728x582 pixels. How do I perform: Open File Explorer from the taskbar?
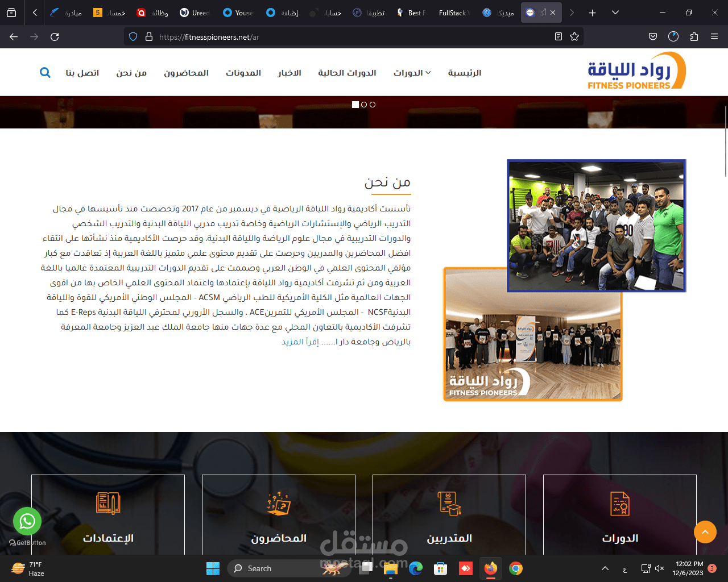tap(390, 568)
